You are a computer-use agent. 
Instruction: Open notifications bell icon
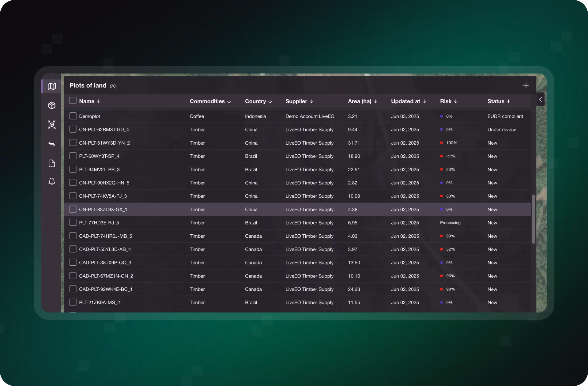(52, 182)
